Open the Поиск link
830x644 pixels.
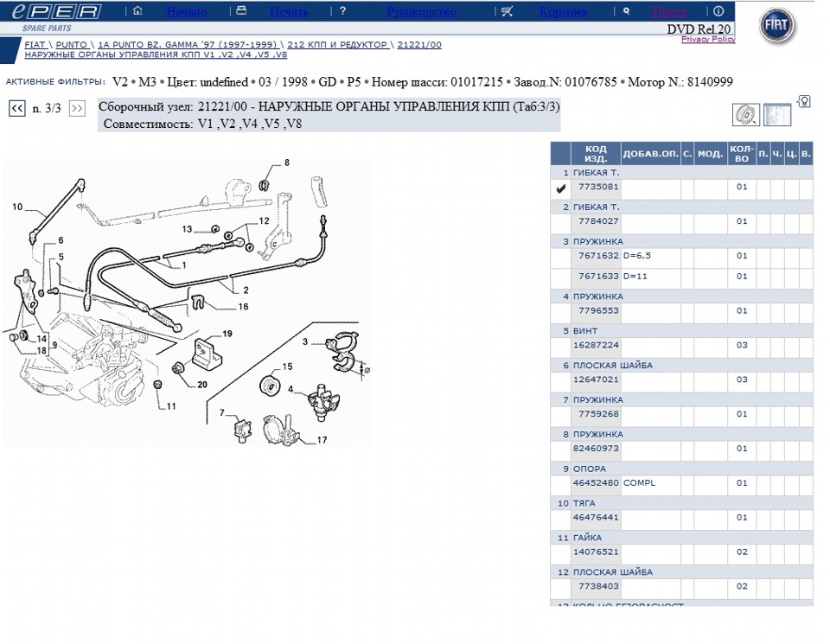pyautogui.click(x=669, y=11)
